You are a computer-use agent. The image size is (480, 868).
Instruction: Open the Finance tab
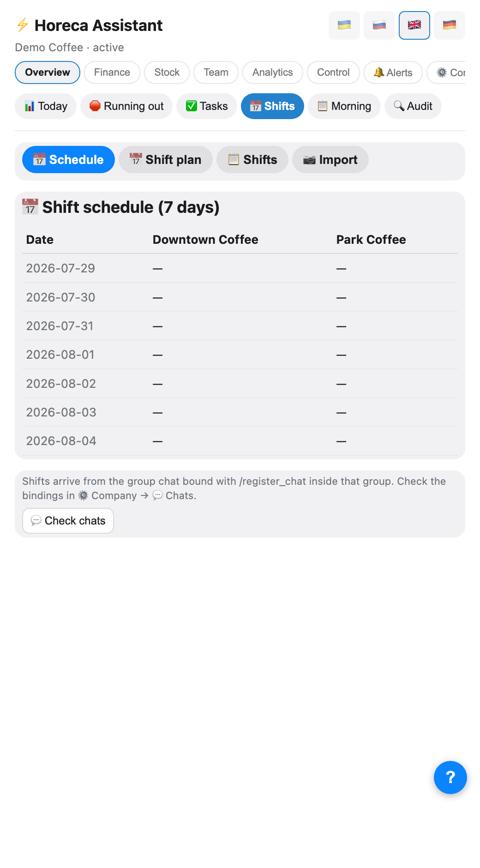[x=112, y=72]
